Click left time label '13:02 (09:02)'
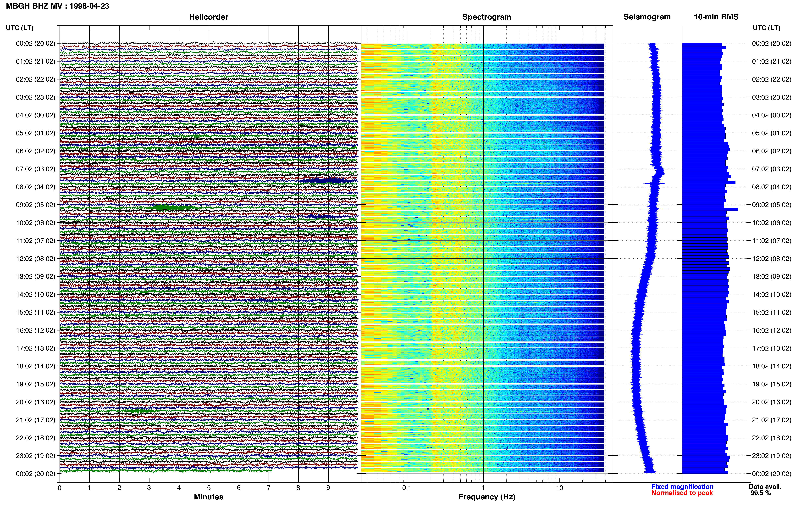 (36, 277)
